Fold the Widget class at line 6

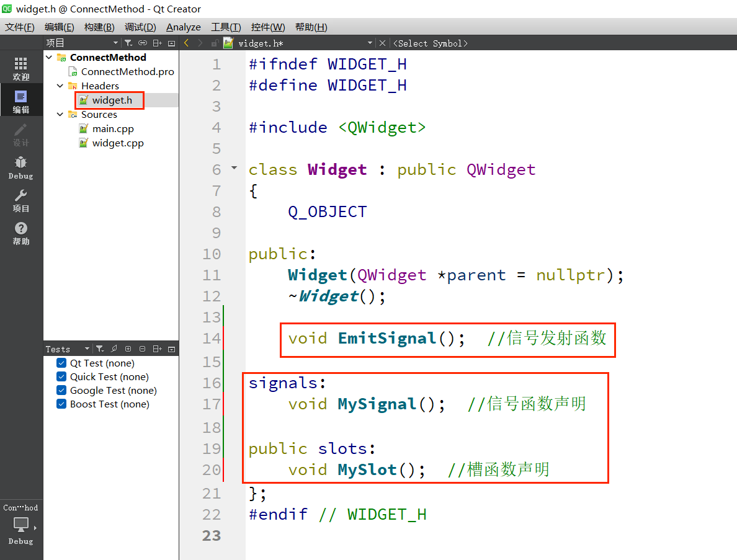pos(234,167)
